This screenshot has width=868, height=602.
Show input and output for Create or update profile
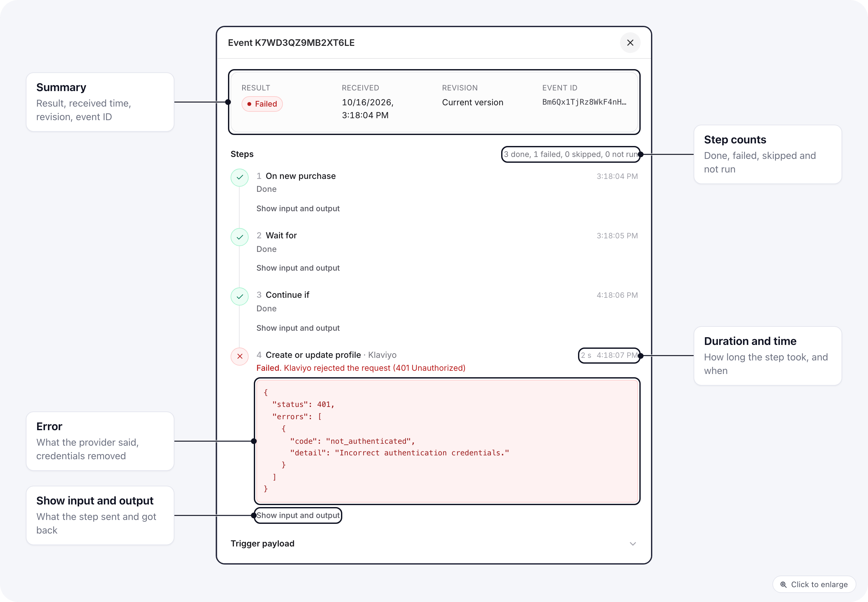point(298,515)
